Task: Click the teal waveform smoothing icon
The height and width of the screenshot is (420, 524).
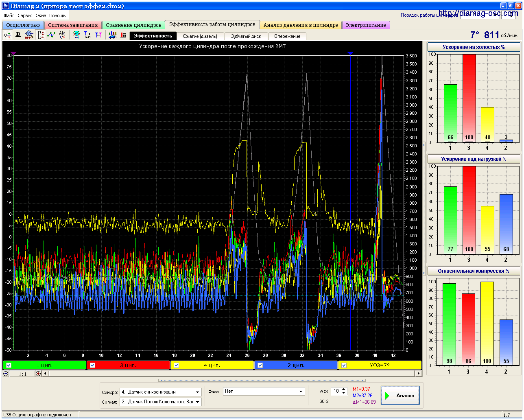Action: pos(76,35)
